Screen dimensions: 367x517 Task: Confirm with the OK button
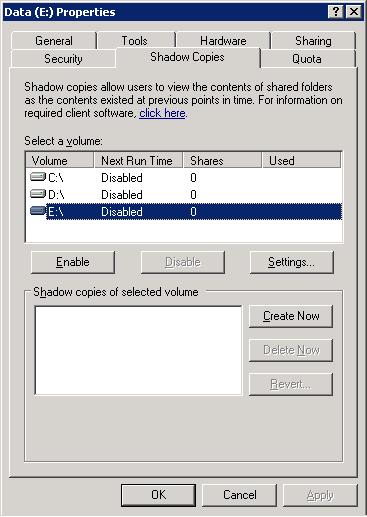pos(158,495)
